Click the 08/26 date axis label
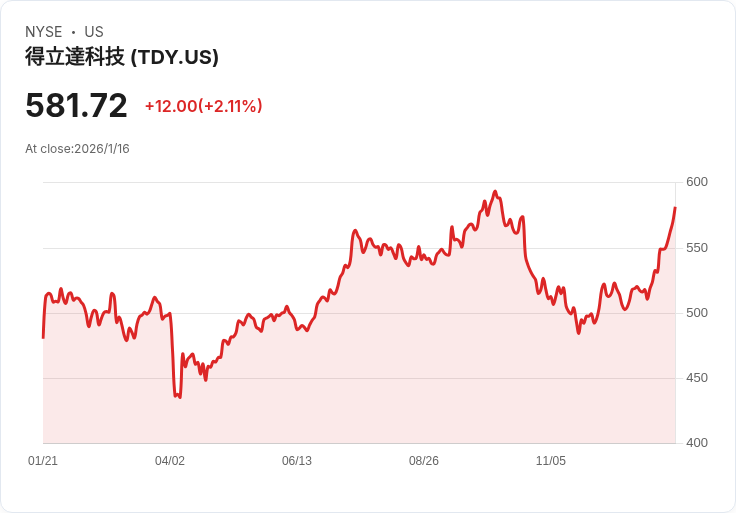The width and height of the screenshot is (736, 513). click(x=424, y=461)
